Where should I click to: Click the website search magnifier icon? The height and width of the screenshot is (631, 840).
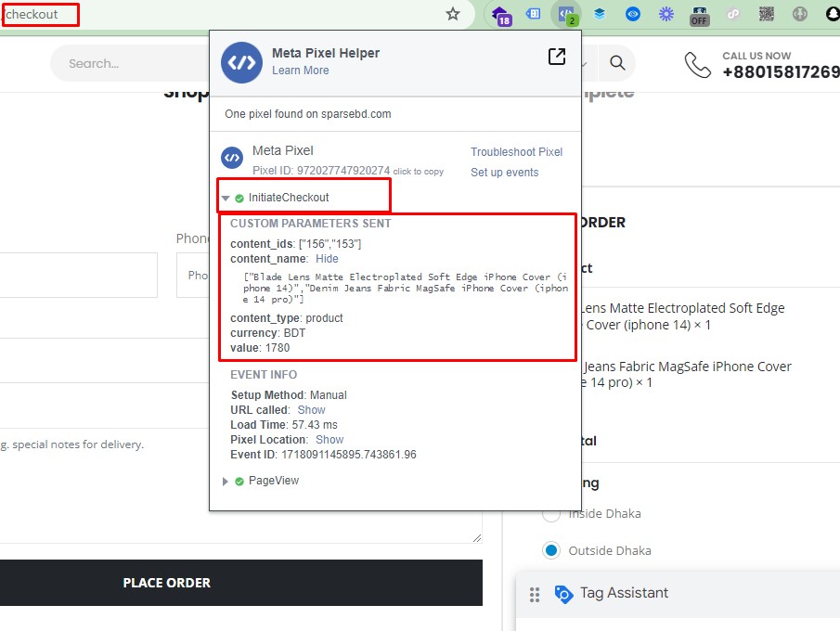click(617, 63)
